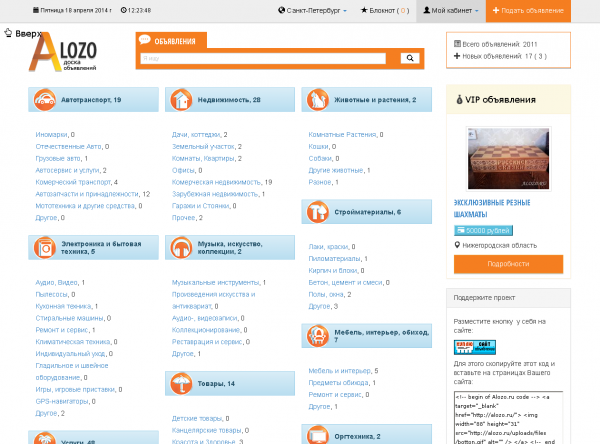This screenshot has width=600, height=444.
Task: Click the Товары umbrella category icon
Action: [x=181, y=383]
